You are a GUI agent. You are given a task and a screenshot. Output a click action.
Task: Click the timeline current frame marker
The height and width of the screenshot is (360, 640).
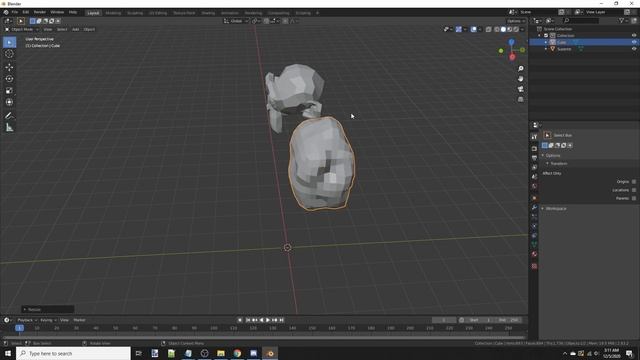[x=19, y=328]
